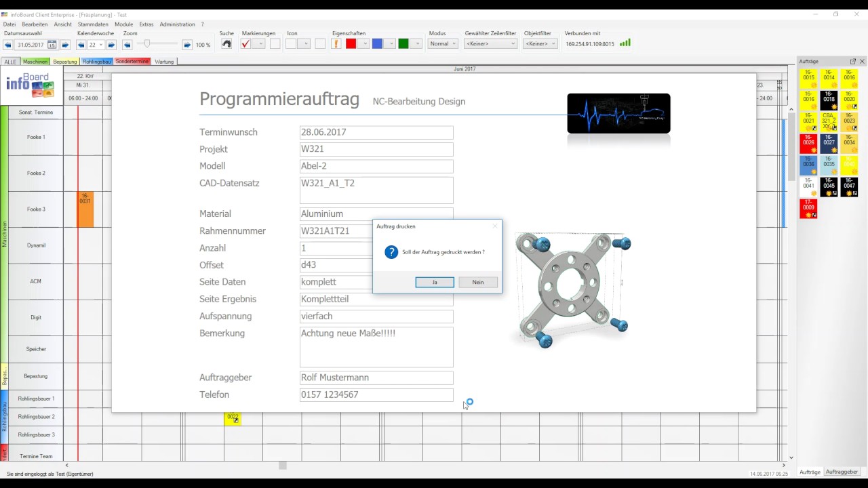Click the Zoom slider handle

pyautogui.click(x=147, y=44)
